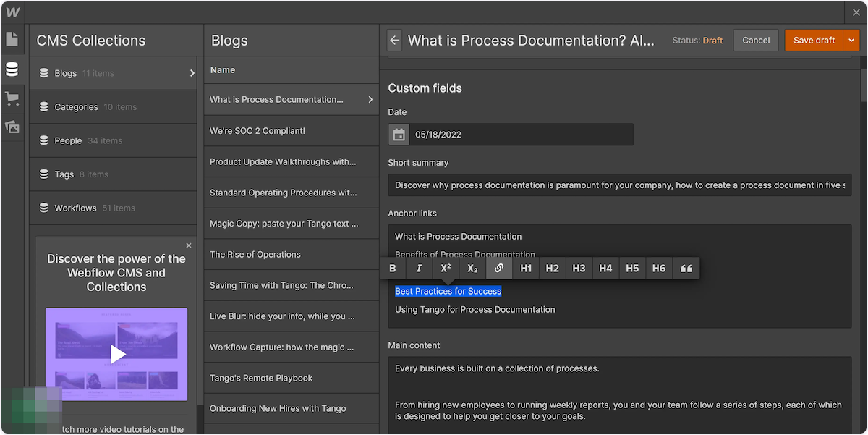Set selected text to H6 heading

(x=659, y=269)
